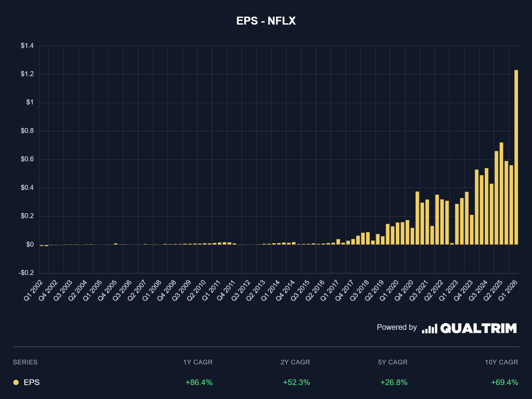Image resolution: width=532 pixels, height=399 pixels.
Task: Click the 1Y CAGR column header
Action: [198, 362]
